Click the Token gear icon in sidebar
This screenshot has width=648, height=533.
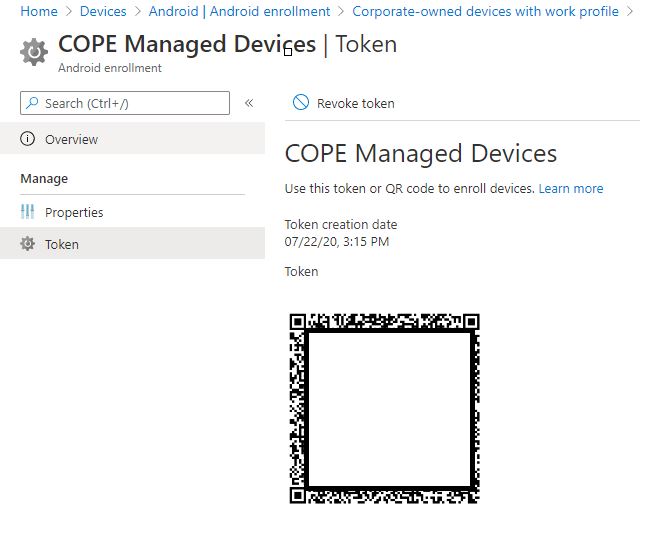pos(27,244)
